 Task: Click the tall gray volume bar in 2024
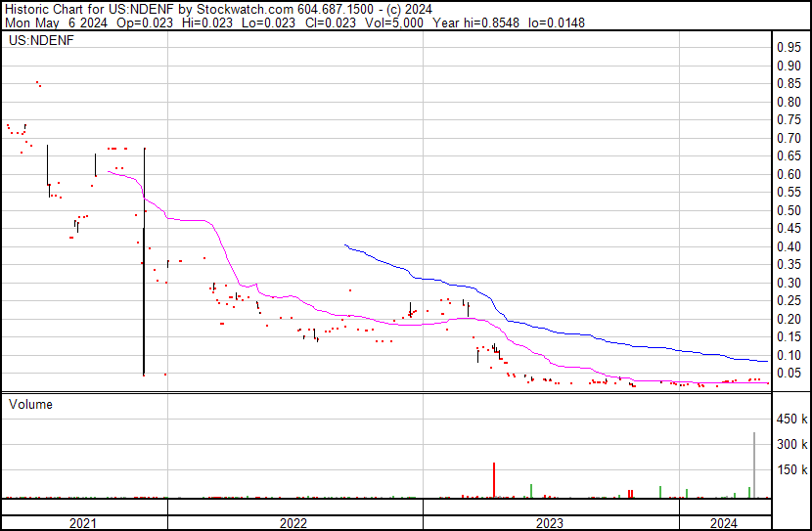(x=754, y=465)
